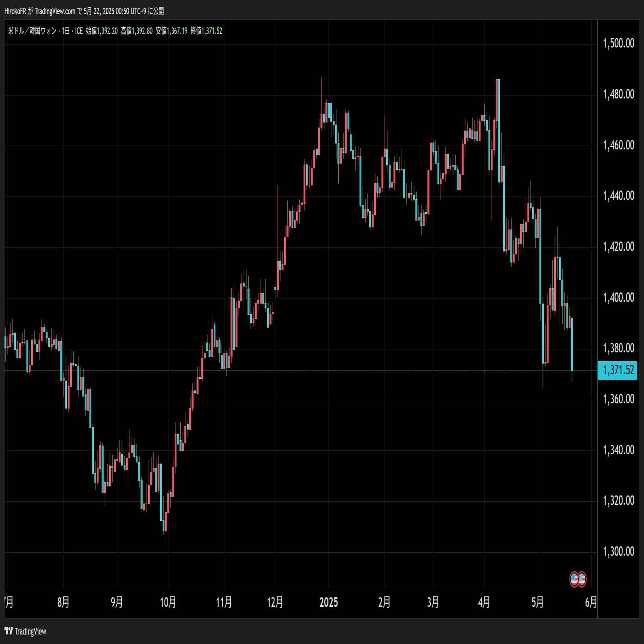Click the 10月 label on the time axis
This screenshot has height=644, width=644.
(168, 602)
